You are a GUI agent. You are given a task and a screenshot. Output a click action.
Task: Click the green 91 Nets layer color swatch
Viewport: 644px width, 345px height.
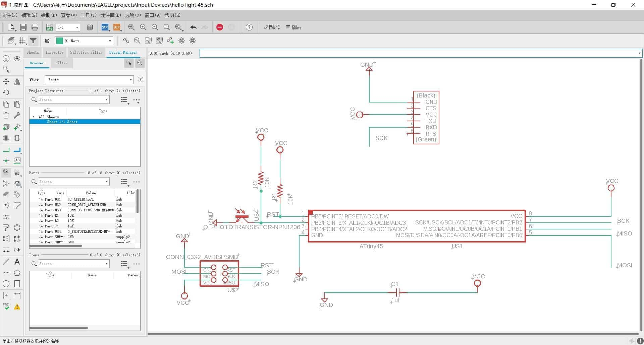[60, 41]
